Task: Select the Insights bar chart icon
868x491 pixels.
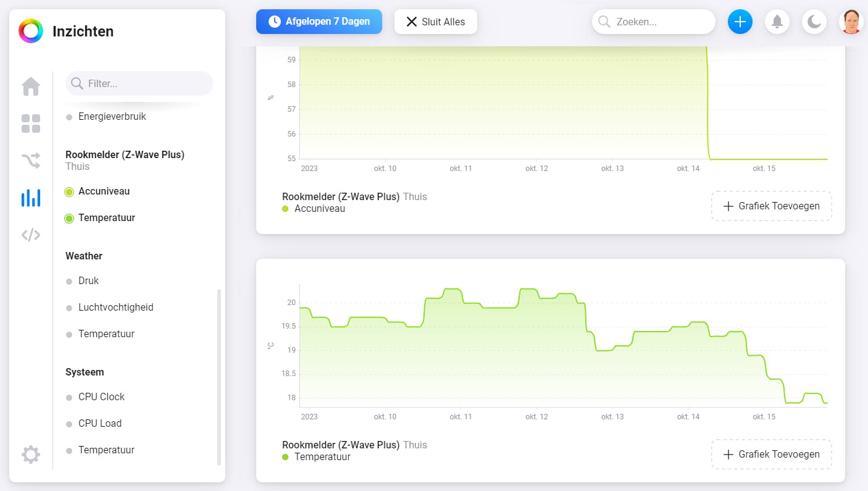Action: pyautogui.click(x=31, y=198)
